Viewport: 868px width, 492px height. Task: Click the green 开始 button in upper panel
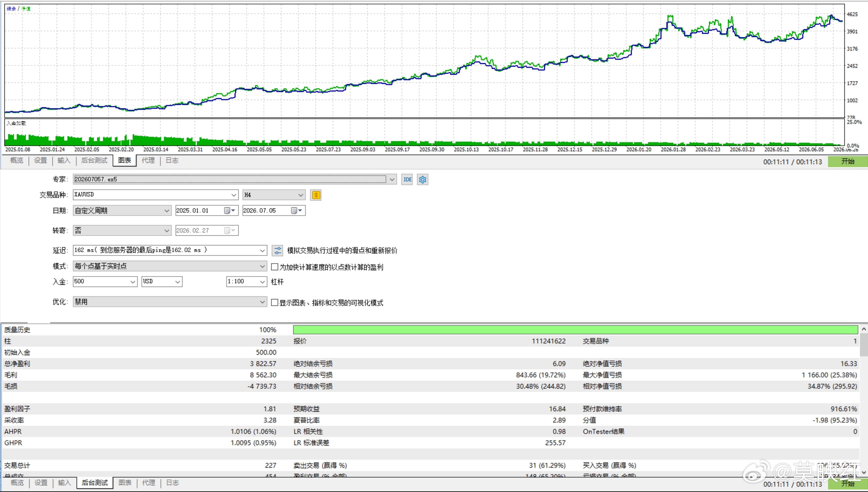[x=848, y=162]
